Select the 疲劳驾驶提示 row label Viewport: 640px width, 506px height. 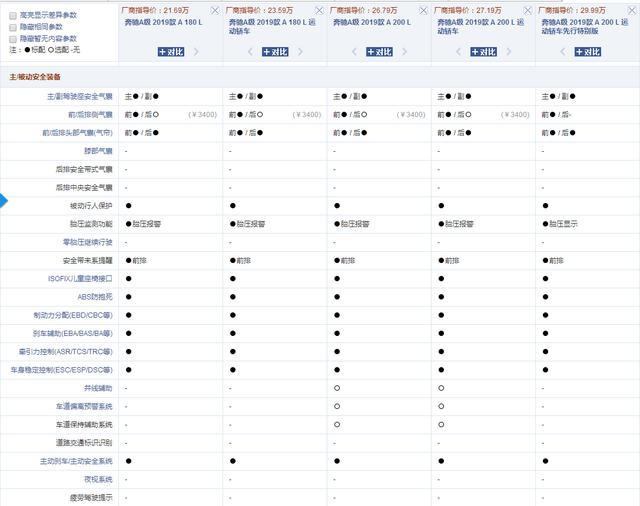pos(91,498)
